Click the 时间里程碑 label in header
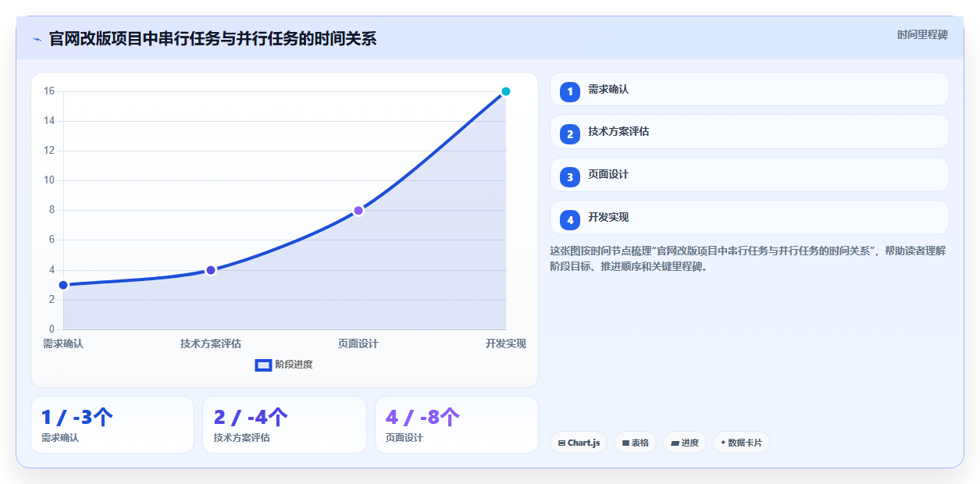The width and height of the screenshot is (980, 484). [922, 34]
